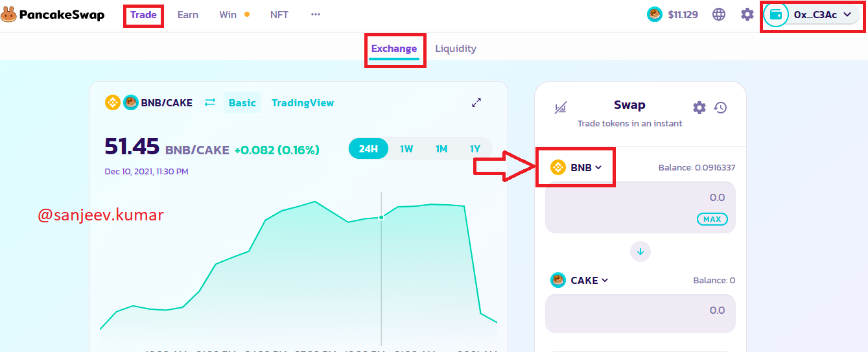
Task: Click 'Trade tokens in an instant' text
Action: click(x=630, y=123)
